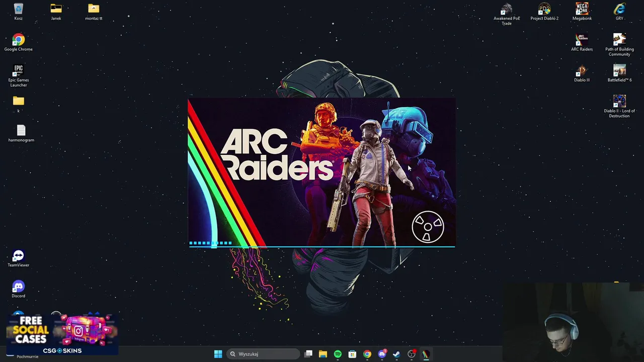This screenshot has height=362, width=644.
Task: Select the Megabonk desktop shortcut
Action: click(582, 12)
